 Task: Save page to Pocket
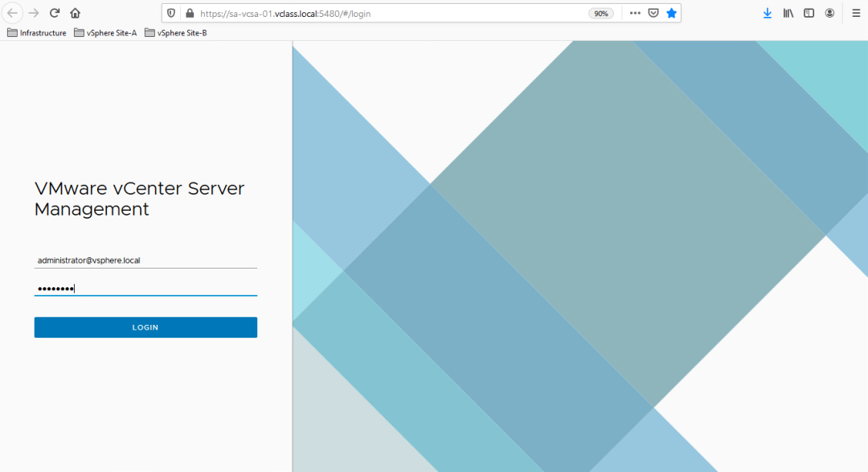[653, 14]
